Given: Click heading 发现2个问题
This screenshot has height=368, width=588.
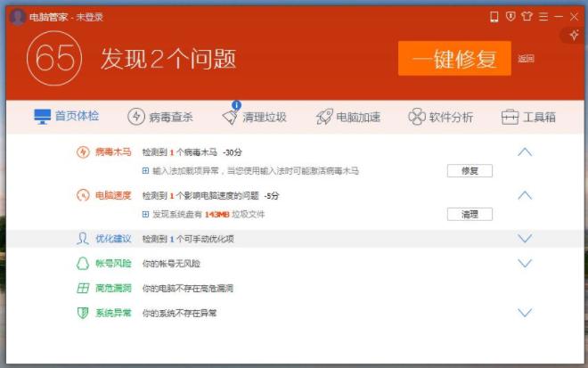Looking at the screenshot, I should [168, 59].
